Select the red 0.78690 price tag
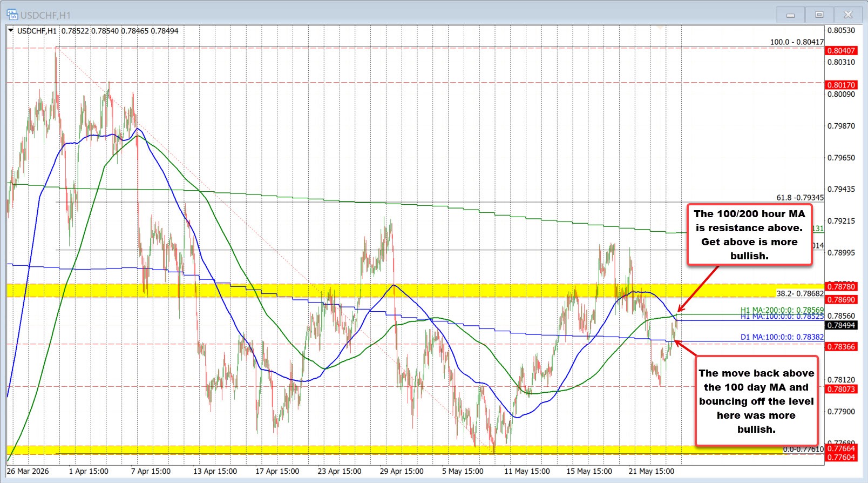 click(842, 299)
